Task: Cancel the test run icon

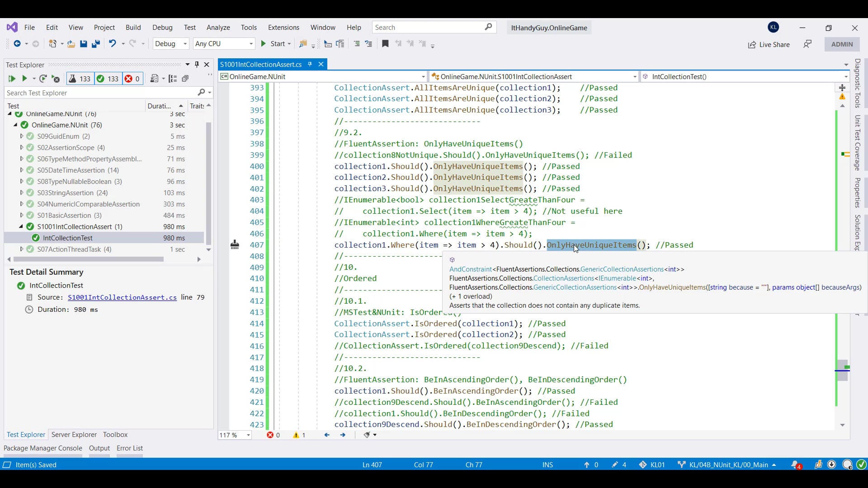Action: [56, 79]
